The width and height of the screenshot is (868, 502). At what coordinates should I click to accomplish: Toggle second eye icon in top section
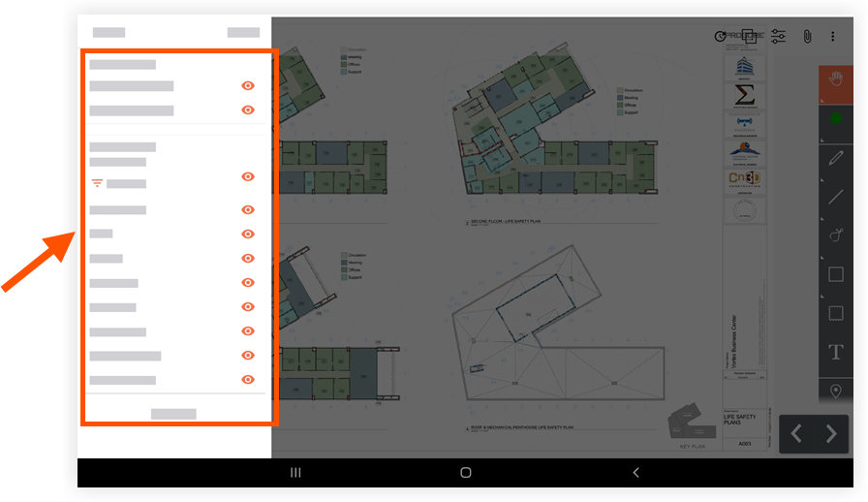pos(248,110)
